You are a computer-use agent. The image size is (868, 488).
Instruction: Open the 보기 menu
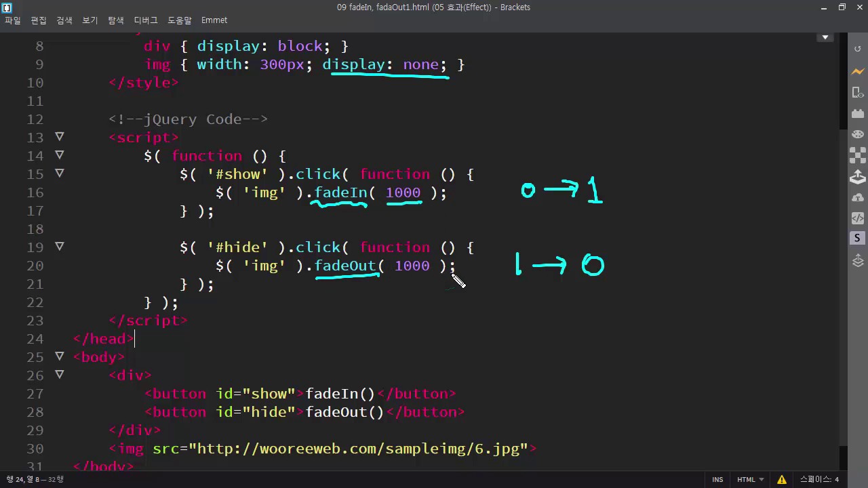click(x=90, y=20)
